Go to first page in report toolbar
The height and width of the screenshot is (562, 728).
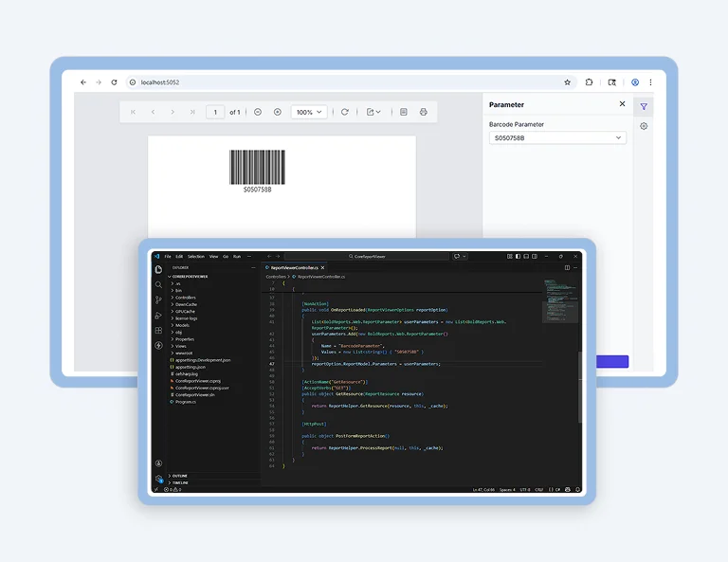134,112
